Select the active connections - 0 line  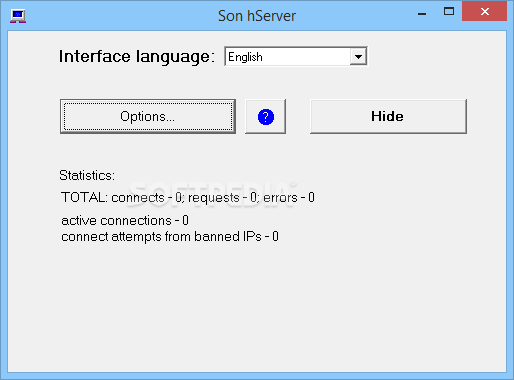(x=125, y=220)
